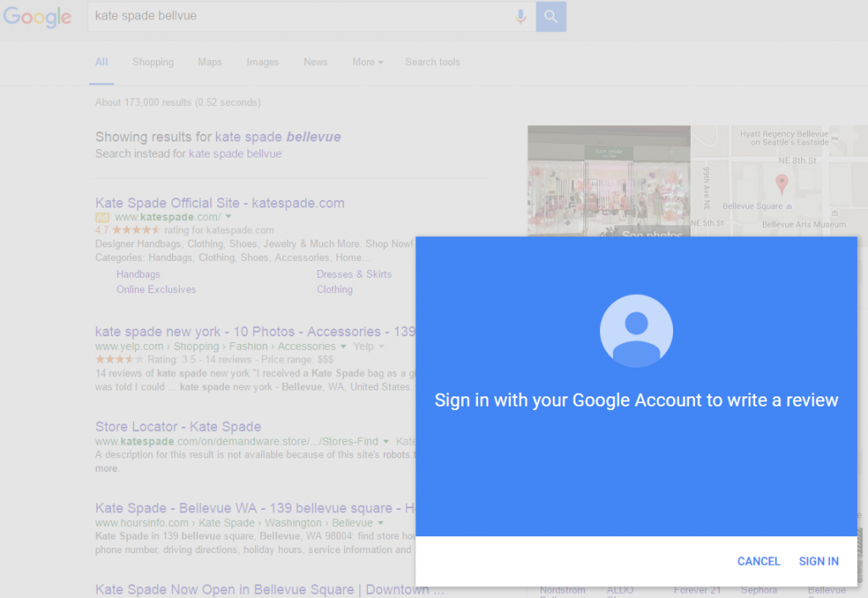Select the News tab
Image resolution: width=868 pixels, height=598 pixels.
click(315, 62)
